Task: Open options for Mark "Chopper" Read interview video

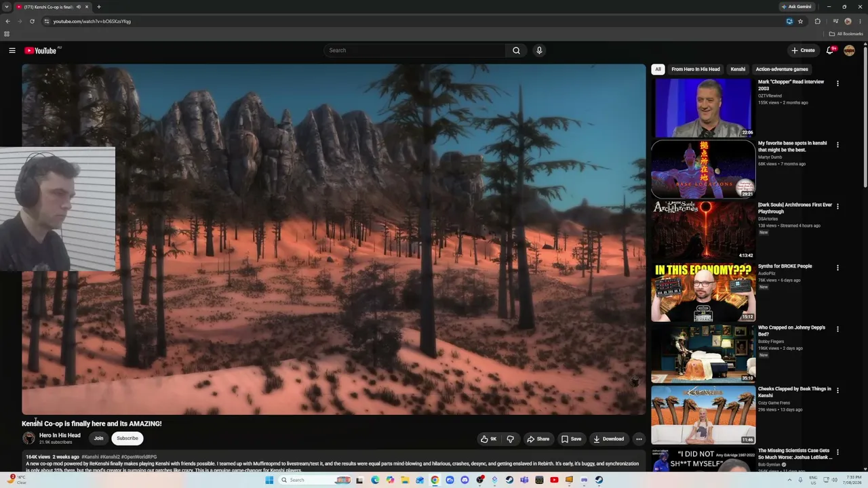Action: [837, 83]
